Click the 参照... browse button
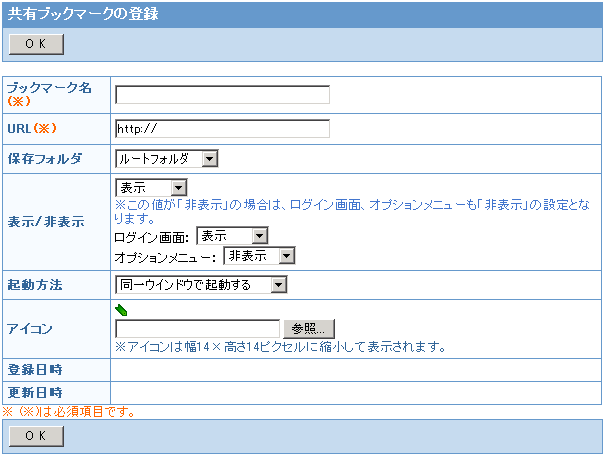Image resolution: width=604 pixels, height=455 pixels. (x=309, y=329)
